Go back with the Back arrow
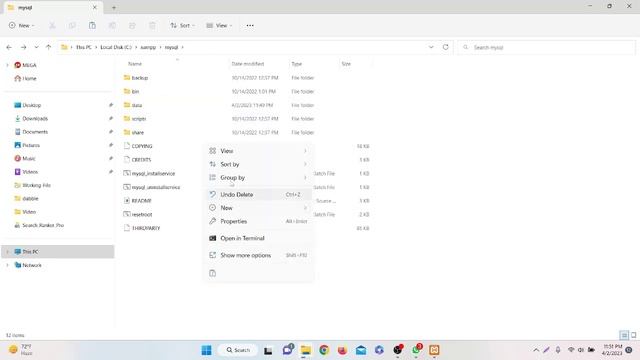 click(9, 47)
